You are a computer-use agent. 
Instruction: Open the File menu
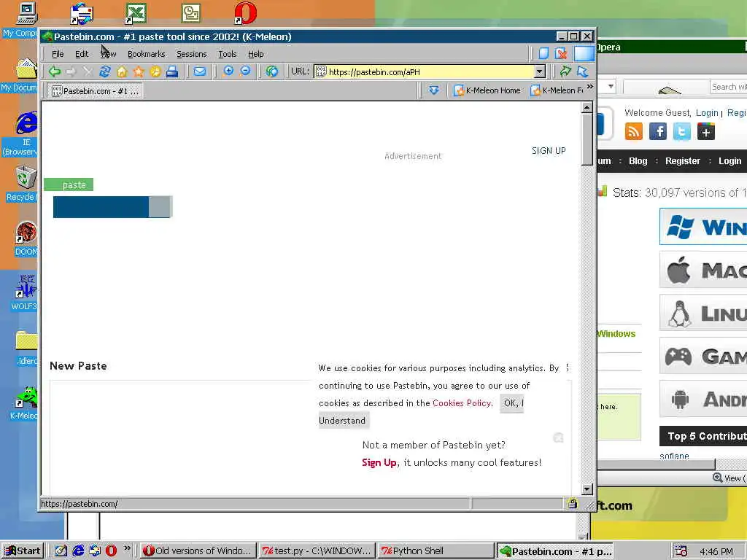tap(58, 54)
